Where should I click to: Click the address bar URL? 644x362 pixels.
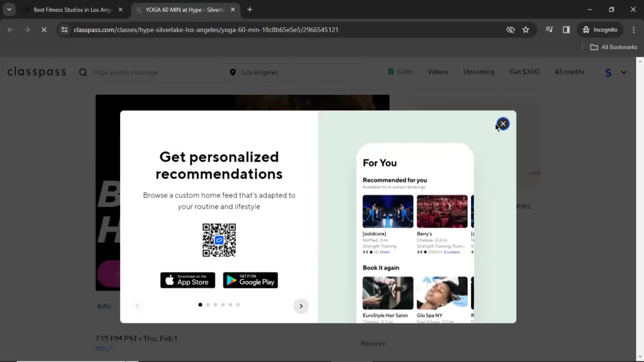[x=206, y=30]
